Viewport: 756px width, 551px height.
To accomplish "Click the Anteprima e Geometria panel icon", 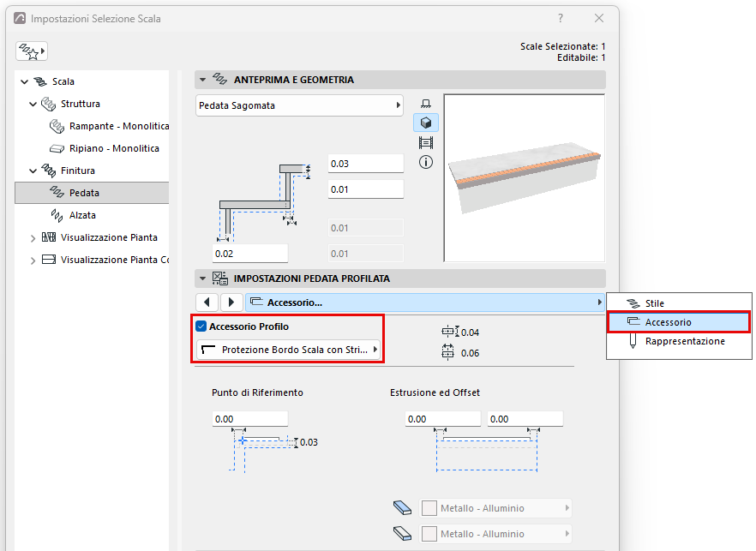I will 220,80.
